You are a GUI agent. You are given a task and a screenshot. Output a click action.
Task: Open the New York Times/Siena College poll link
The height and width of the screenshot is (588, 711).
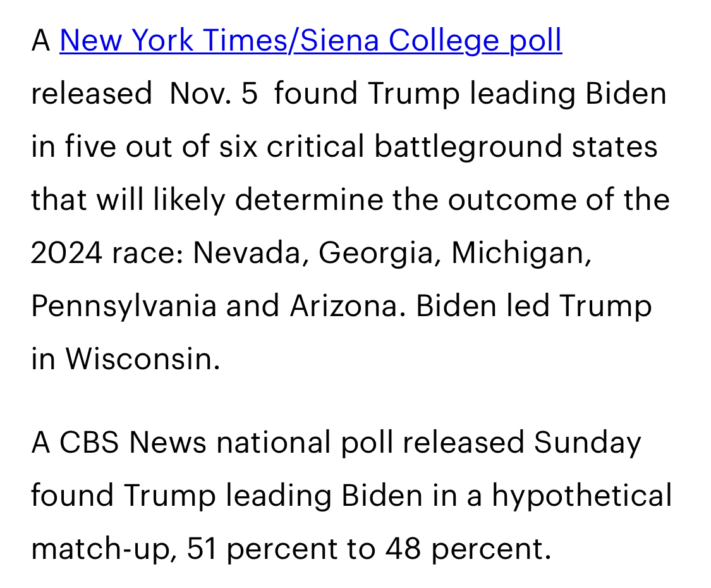click(x=310, y=41)
